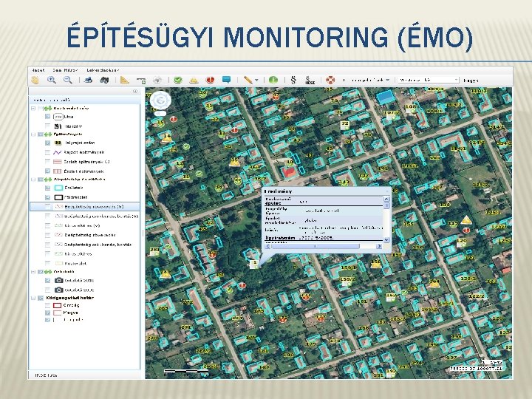Click the blue building marked on map
Viewport: 532px width, 399px height.
tap(386, 98)
